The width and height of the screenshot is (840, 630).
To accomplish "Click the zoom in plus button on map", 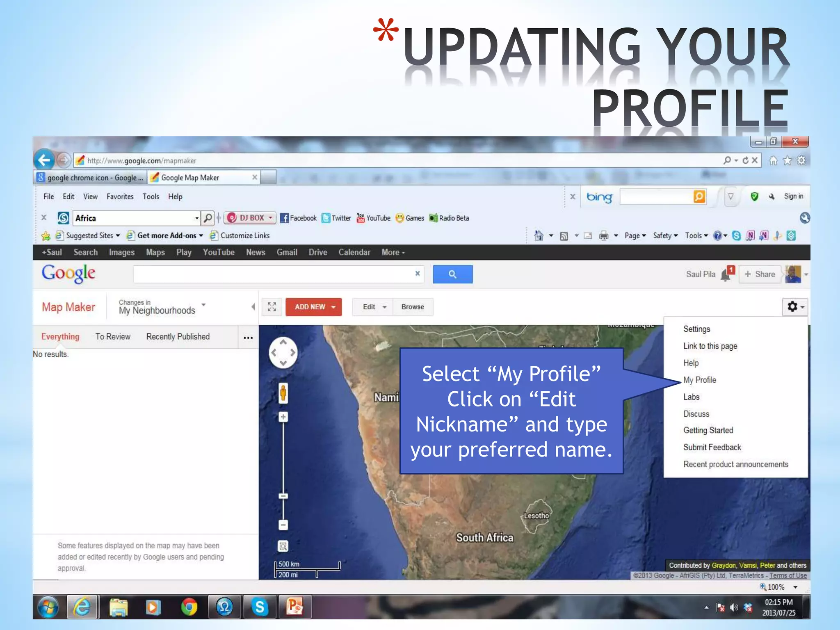I will pyautogui.click(x=283, y=417).
